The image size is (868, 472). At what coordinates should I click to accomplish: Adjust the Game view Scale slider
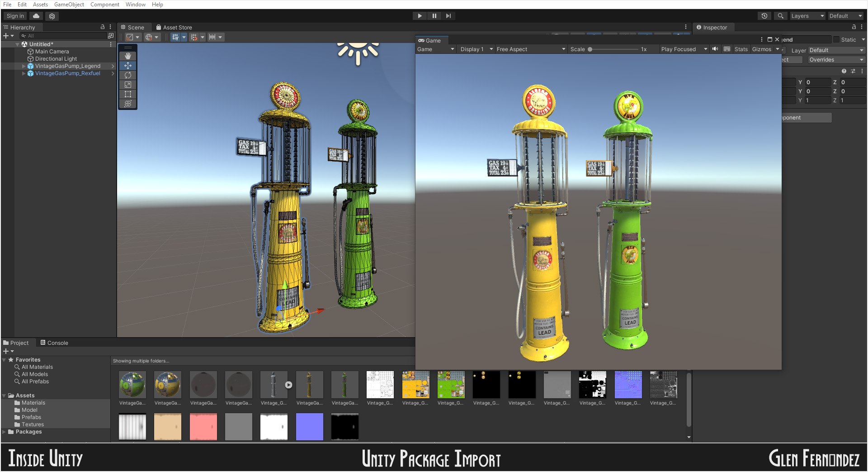(x=613, y=49)
